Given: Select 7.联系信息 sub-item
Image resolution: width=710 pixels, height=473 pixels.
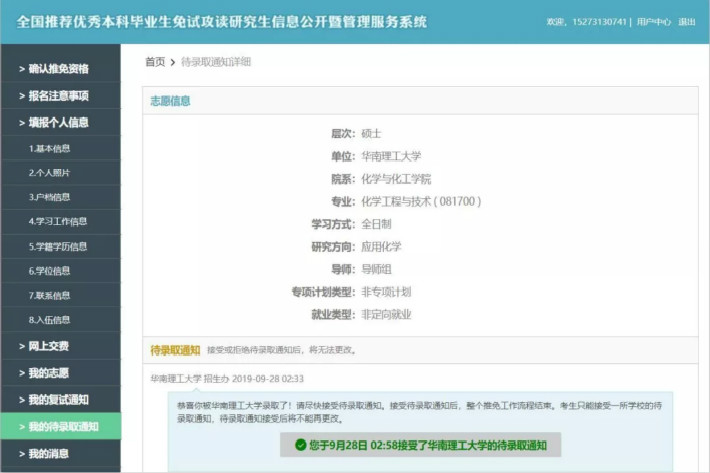Looking at the screenshot, I should [x=50, y=295].
